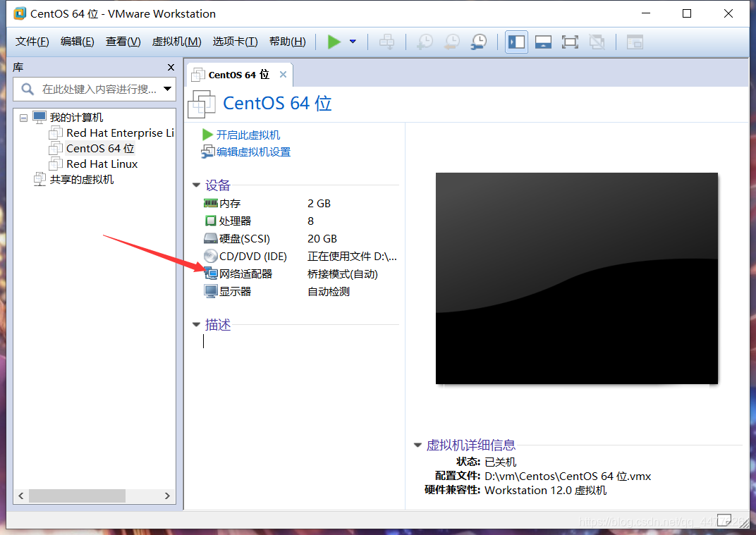Collapse the 我的计算机 tree node
The width and height of the screenshot is (756, 535).
pyautogui.click(x=23, y=118)
